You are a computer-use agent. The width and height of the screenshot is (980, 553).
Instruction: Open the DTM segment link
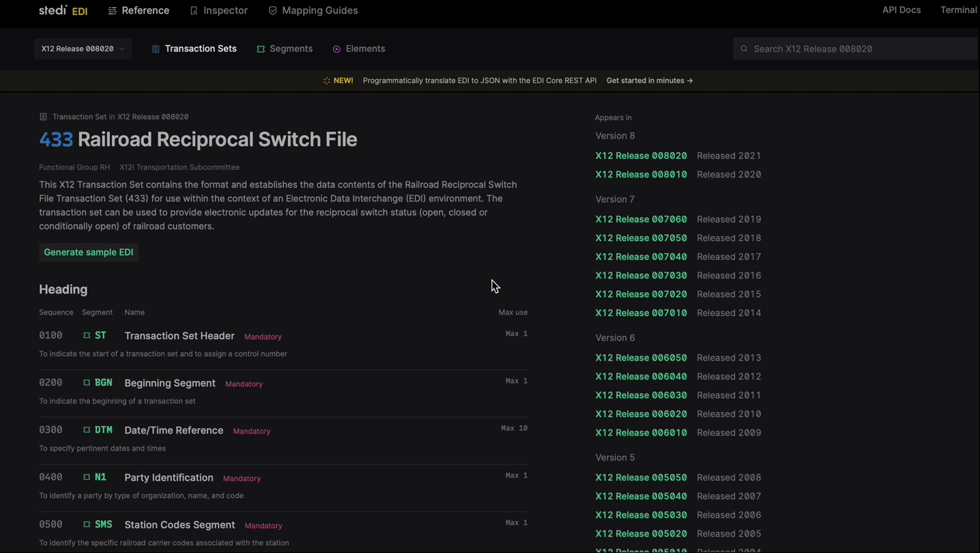[x=103, y=430]
